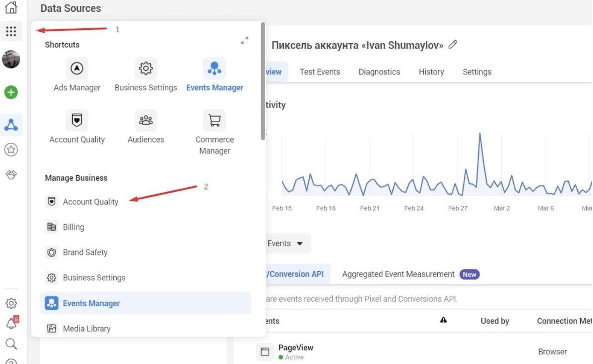This screenshot has height=364, width=593.
Task: Open Ads Manager shortcut icon
Action: (77, 68)
